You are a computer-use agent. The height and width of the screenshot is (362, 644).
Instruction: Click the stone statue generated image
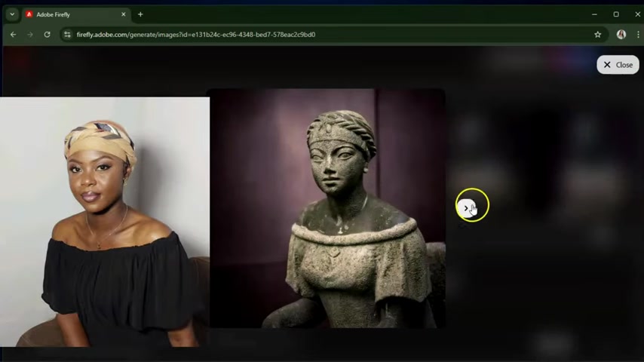pyautogui.click(x=327, y=208)
